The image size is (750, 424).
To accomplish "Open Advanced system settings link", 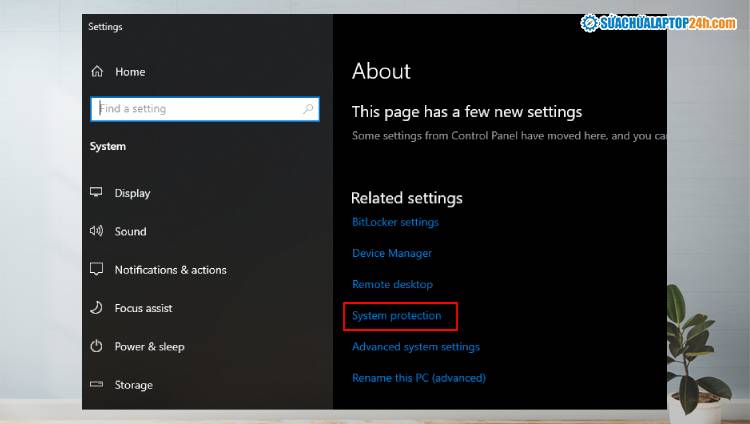I will pyautogui.click(x=416, y=346).
